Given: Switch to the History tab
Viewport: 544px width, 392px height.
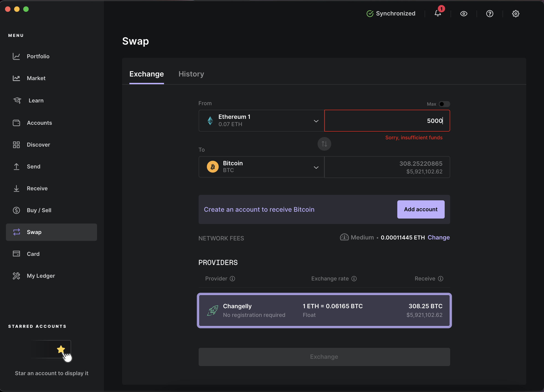Looking at the screenshot, I should (191, 74).
